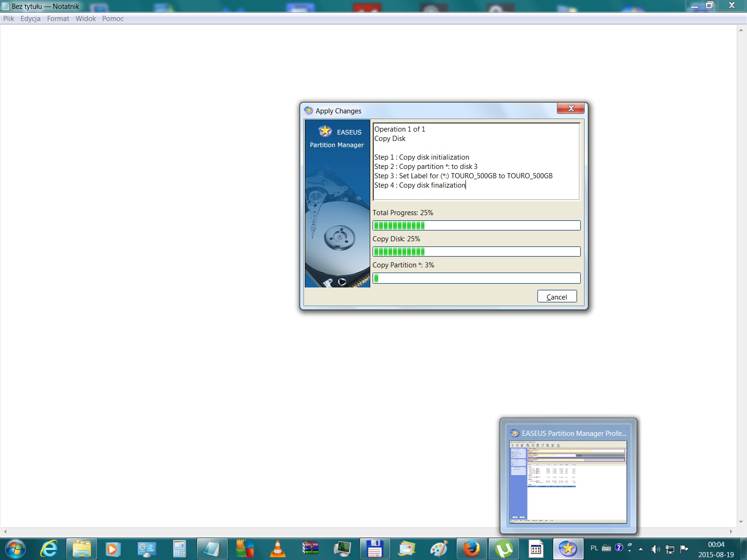
Task: Open the network tray icon
Action: pos(670,549)
